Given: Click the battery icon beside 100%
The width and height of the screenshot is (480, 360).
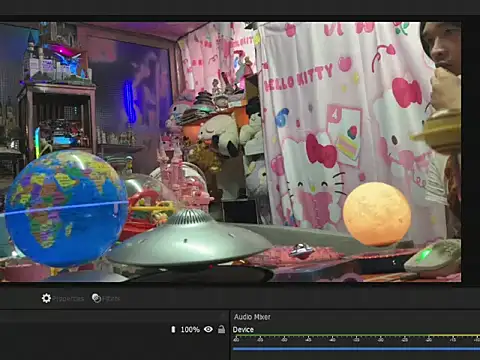Looking at the screenshot, I should point(173,329).
